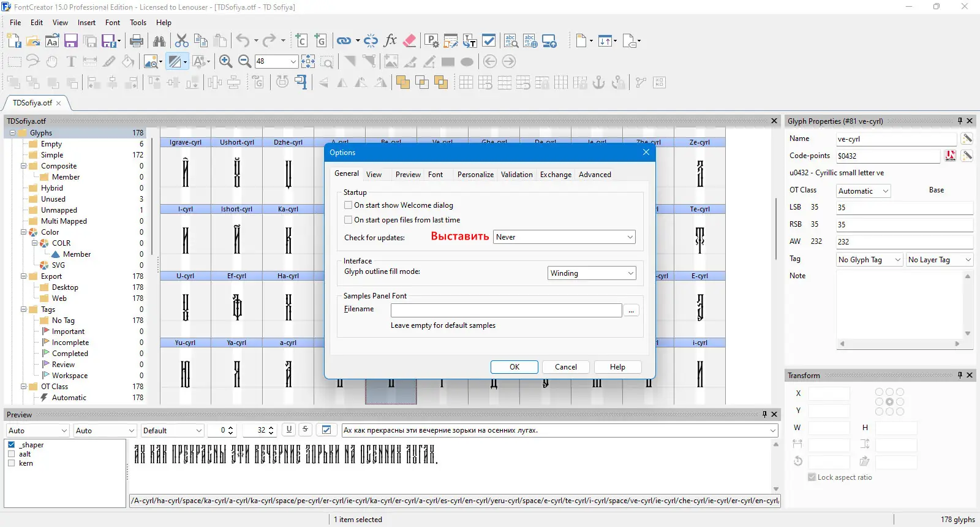Click the browse '...' button for Filename

631,311
